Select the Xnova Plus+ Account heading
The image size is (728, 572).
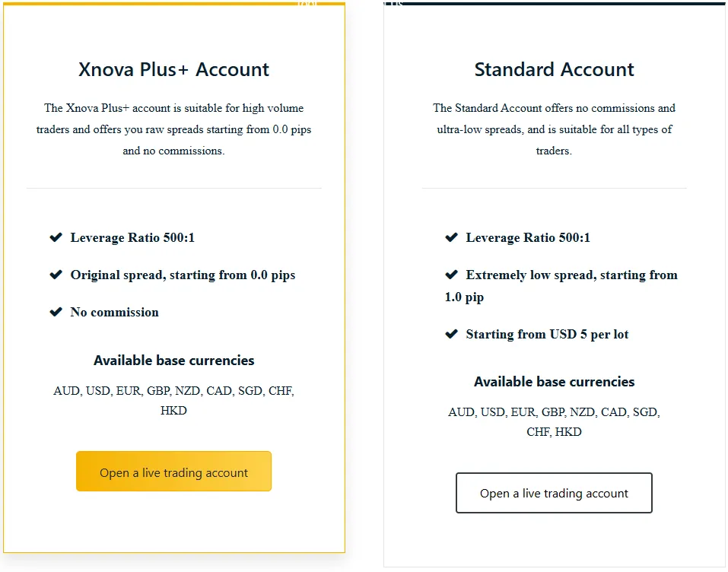tap(173, 70)
